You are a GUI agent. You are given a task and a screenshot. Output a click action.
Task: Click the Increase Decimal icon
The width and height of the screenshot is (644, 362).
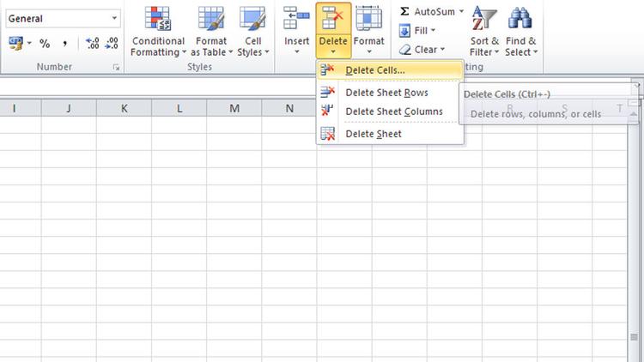pyautogui.click(x=92, y=44)
